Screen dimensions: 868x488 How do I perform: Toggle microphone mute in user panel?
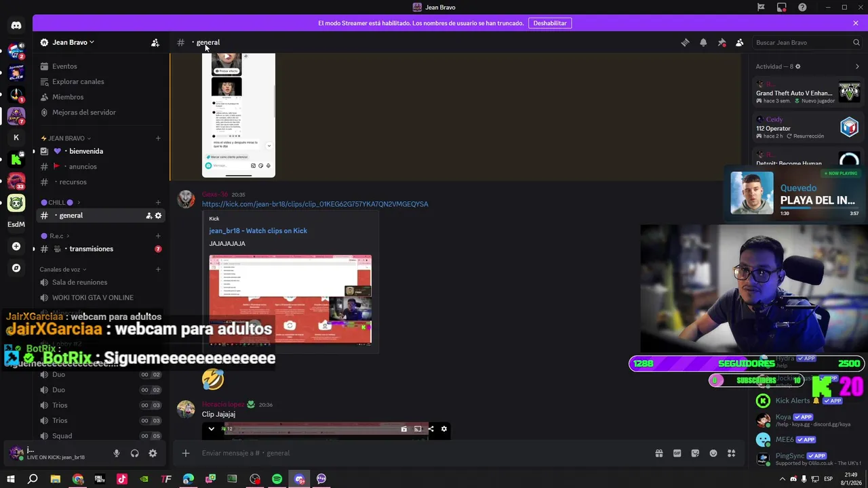point(117,453)
